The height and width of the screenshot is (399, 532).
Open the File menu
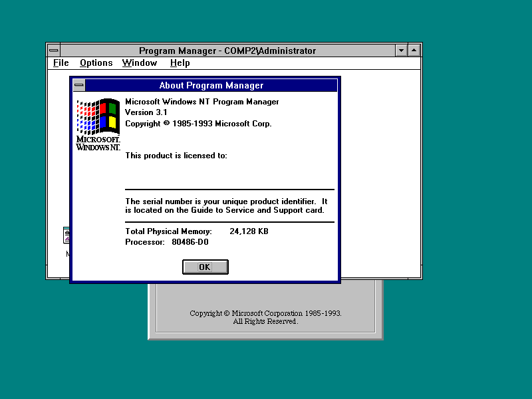61,63
